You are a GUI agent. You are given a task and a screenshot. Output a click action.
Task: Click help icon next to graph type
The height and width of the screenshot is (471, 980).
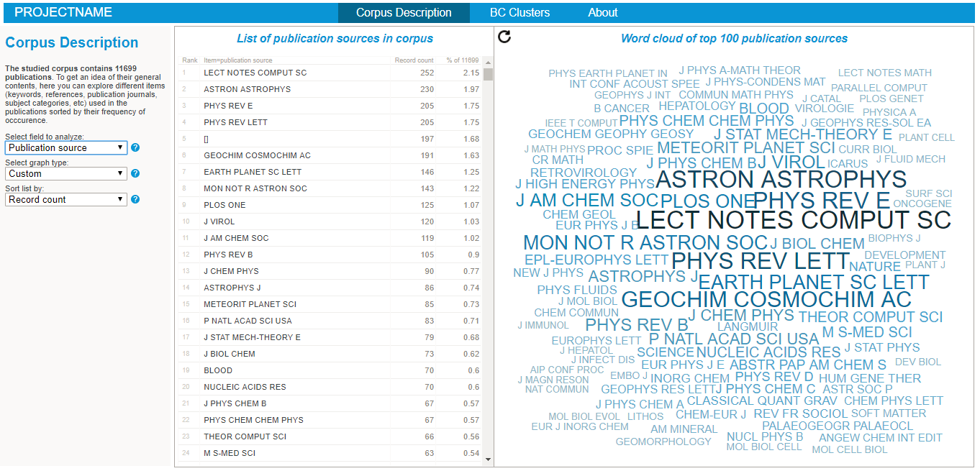(135, 173)
